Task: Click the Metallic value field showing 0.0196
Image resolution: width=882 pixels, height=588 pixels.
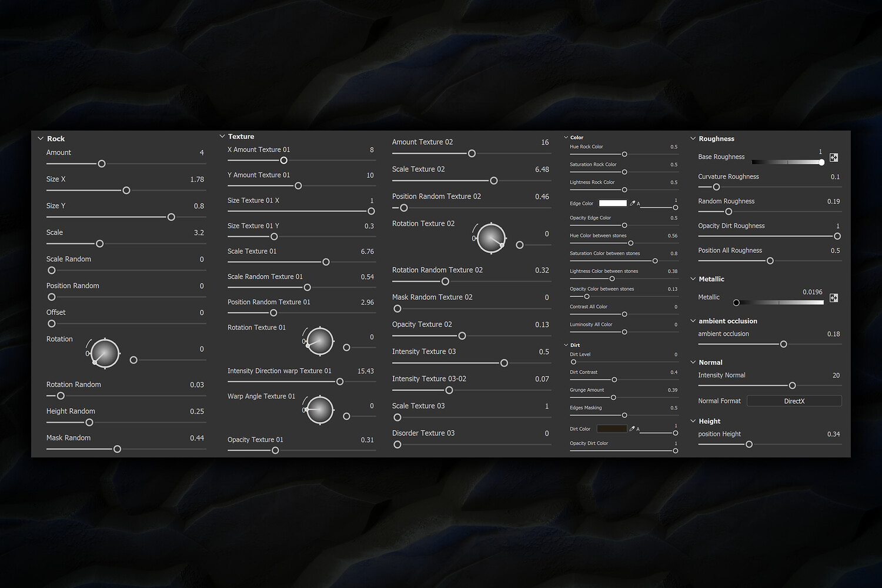Action: (813, 292)
